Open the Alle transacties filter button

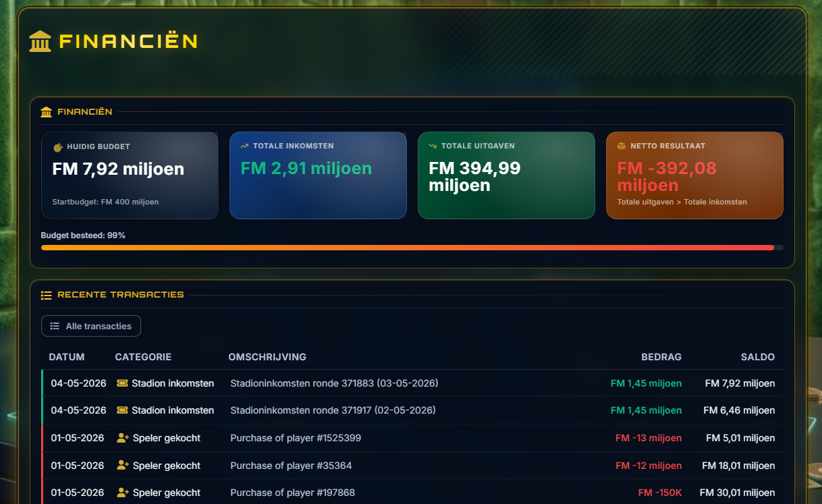click(x=91, y=326)
